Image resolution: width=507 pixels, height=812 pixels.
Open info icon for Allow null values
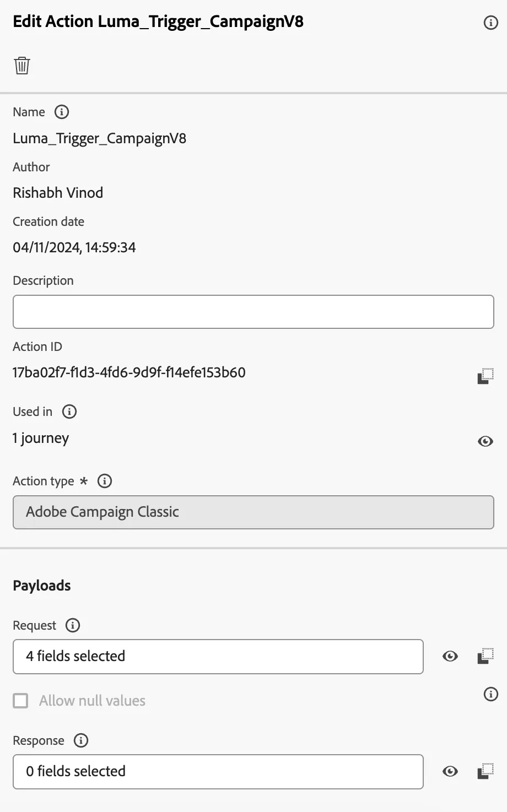click(490, 694)
